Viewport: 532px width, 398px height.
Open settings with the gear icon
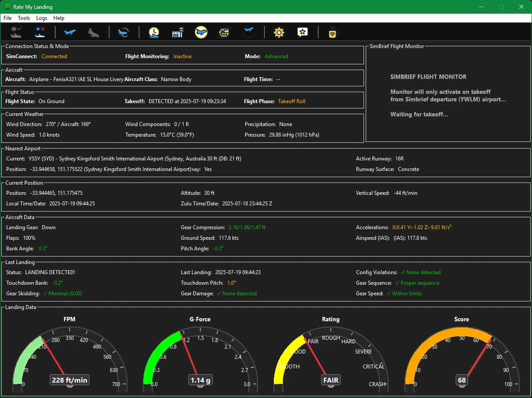click(x=279, y=32)
